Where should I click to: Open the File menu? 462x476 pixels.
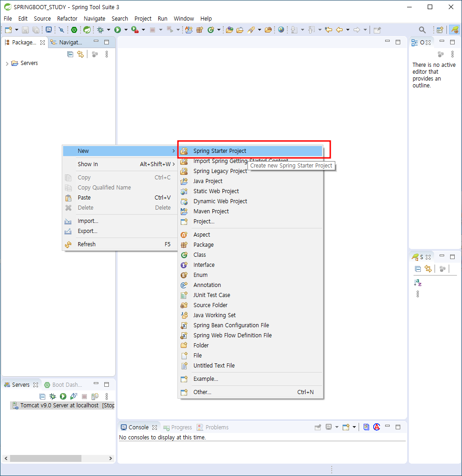point(8,18)
